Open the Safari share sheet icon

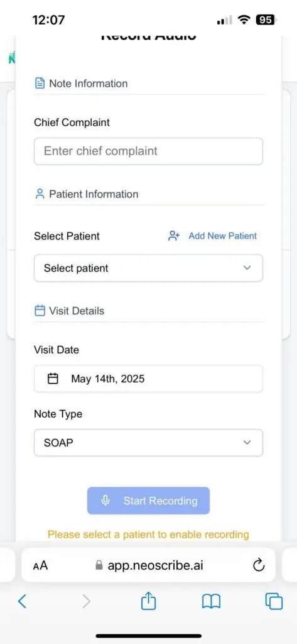pos(148,601)
